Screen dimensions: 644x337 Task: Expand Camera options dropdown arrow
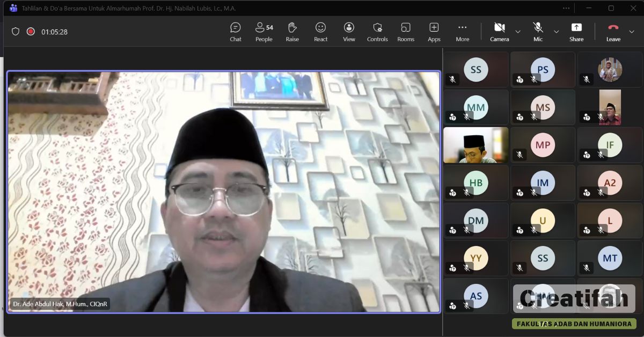(518, 32)
